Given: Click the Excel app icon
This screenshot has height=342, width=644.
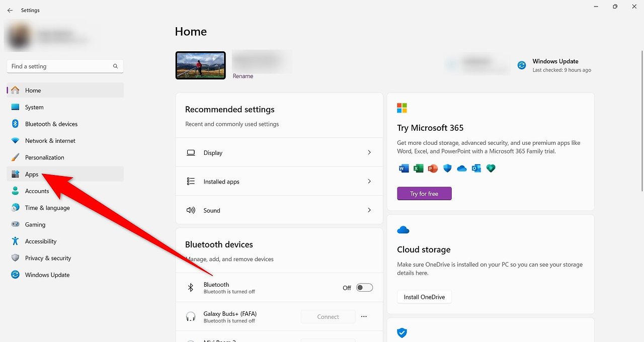Looking at the screenshot, I should [418, 168].
